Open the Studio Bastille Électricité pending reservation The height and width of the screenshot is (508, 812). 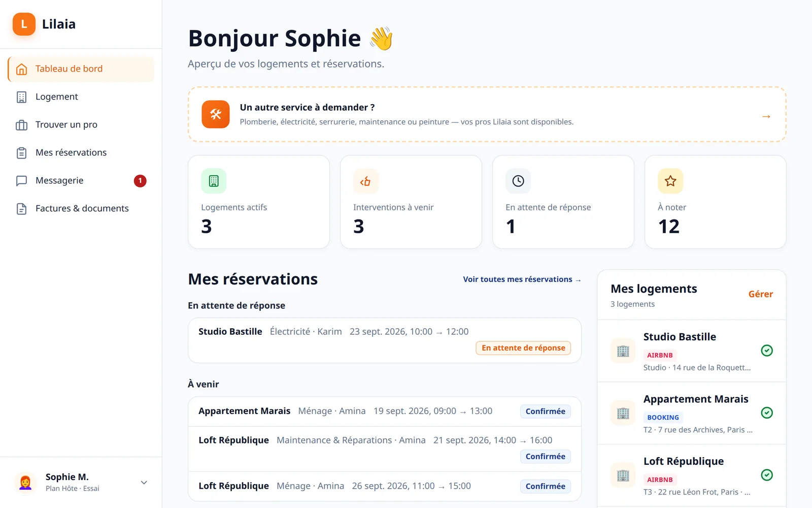point(385,340)
